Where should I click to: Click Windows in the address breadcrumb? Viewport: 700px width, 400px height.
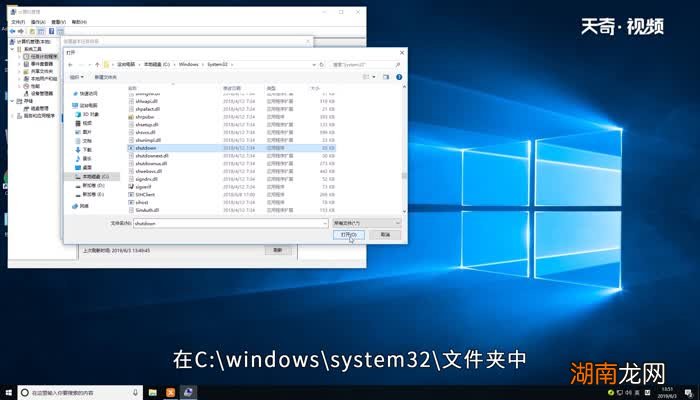click(x=188, y=65)
